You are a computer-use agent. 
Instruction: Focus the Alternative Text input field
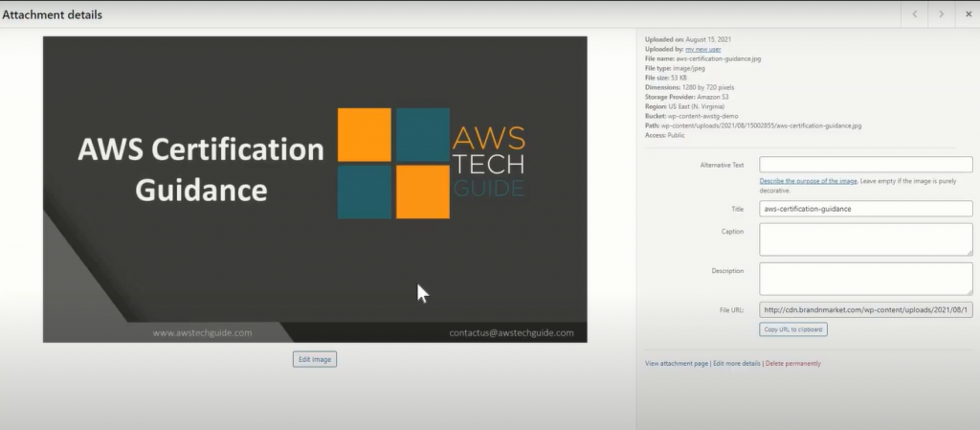pos(865,165)
